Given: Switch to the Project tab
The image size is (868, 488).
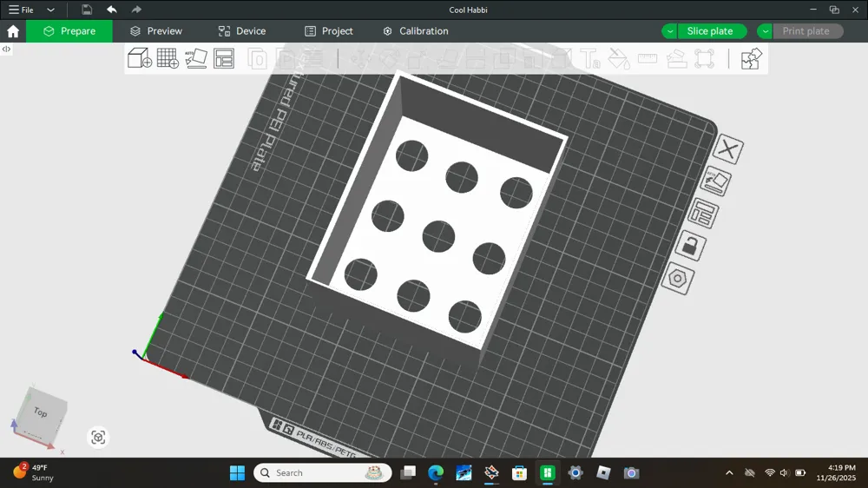Looking at the screenshot, I should click(329, 31).
